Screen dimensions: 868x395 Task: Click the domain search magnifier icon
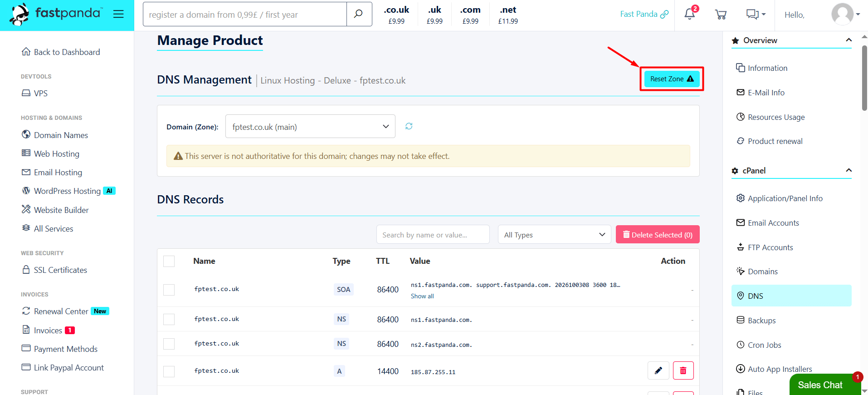point(359,14)
